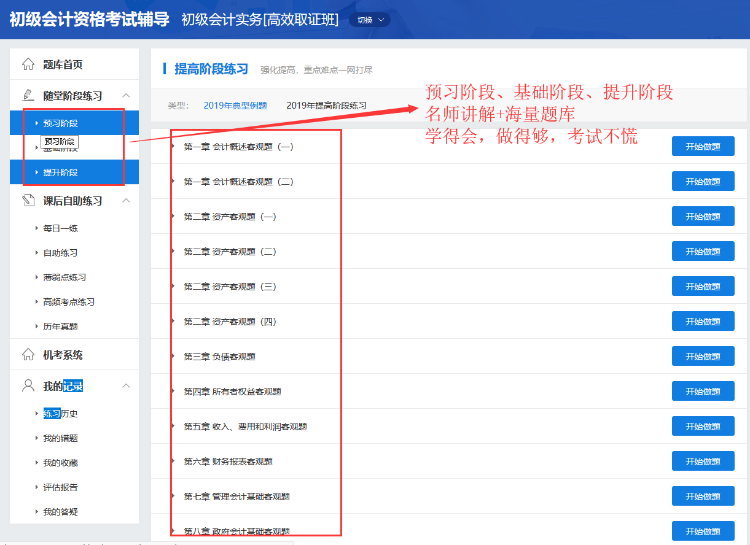Click the pencil icon beside 随堂阶段练习
The image size is (750, 545).
click(28, 96)
